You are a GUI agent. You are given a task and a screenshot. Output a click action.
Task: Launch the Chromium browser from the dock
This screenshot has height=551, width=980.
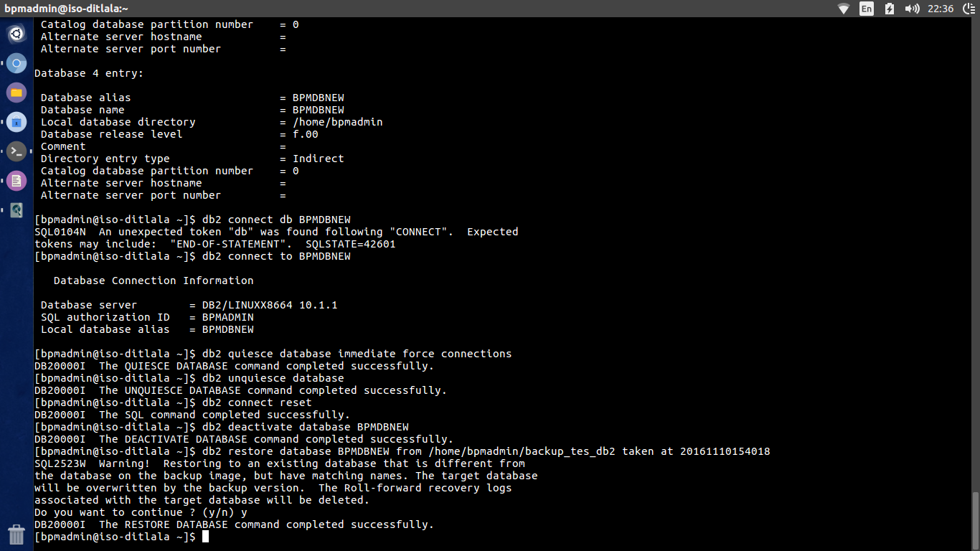click(16, 63)
